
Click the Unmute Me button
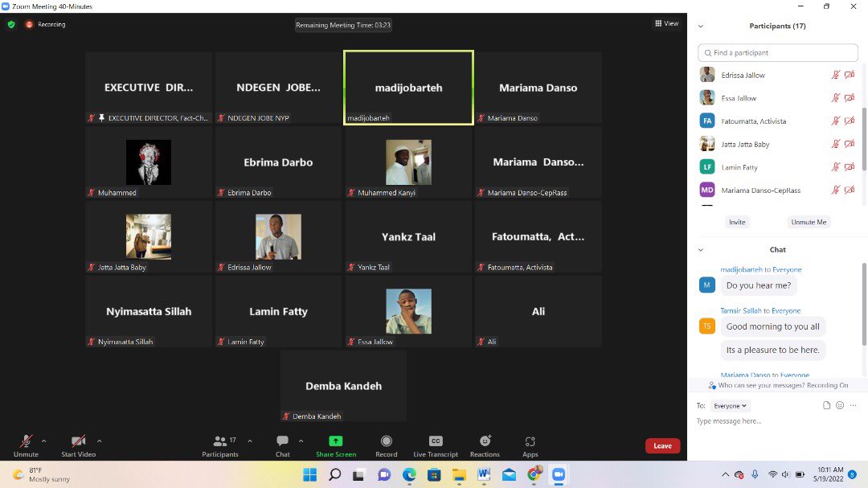pos(809,222)
